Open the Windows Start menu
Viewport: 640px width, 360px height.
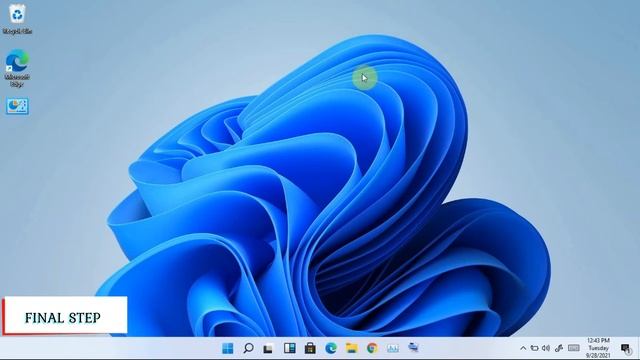click(228, 348)
